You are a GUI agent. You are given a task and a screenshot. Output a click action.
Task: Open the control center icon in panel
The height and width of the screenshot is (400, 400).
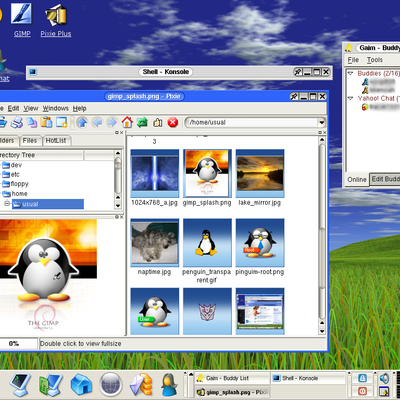pos(50,385)
